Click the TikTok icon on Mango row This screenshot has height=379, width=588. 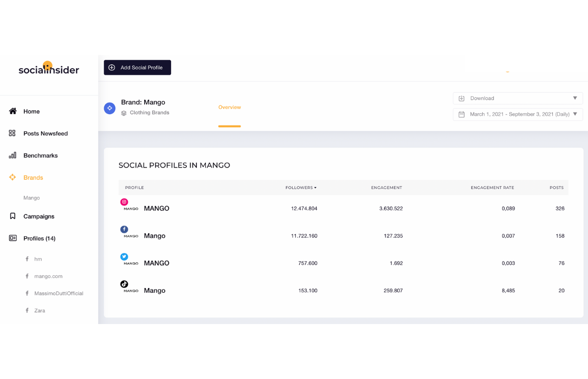pos(124,284)
